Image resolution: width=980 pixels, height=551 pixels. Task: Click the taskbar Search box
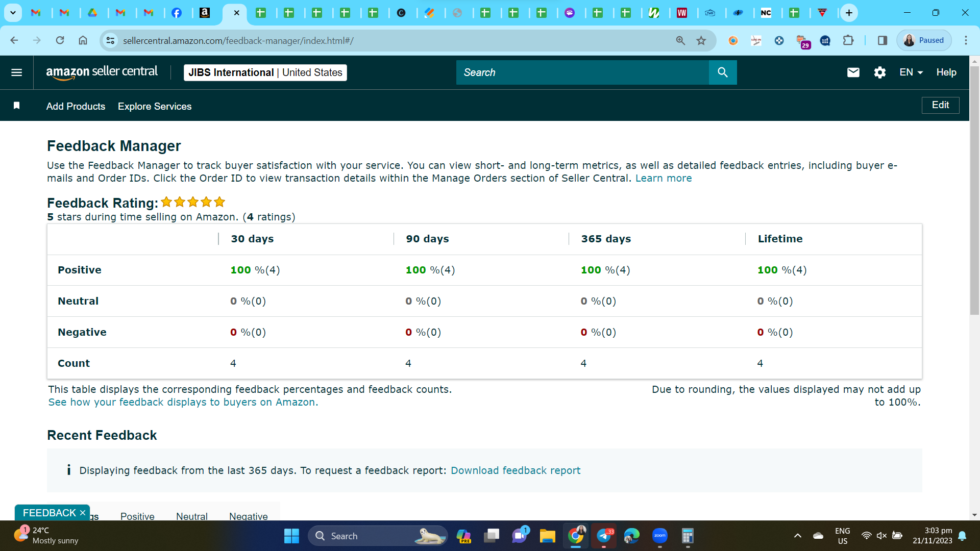point(378,536)
